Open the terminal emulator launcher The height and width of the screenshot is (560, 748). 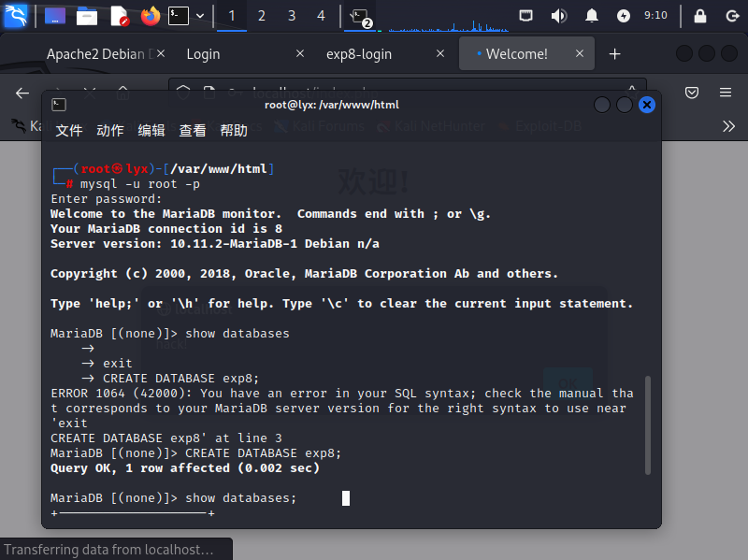click(179, 16)
